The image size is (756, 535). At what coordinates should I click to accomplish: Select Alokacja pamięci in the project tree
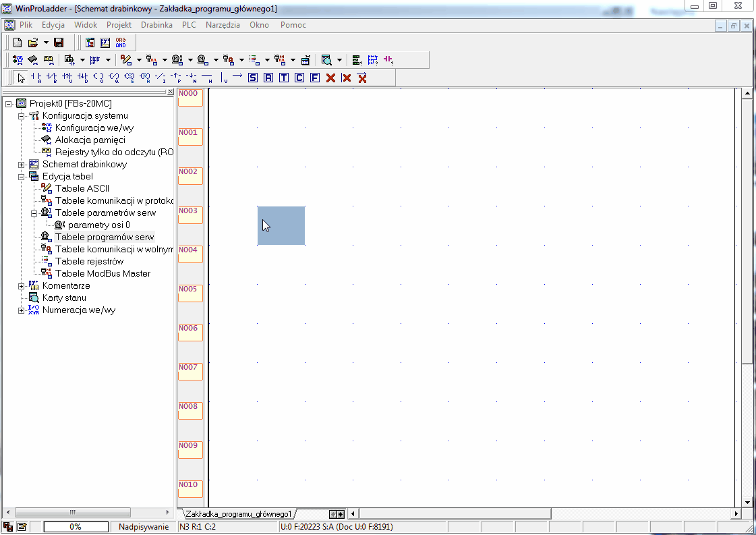click(90, 140)
